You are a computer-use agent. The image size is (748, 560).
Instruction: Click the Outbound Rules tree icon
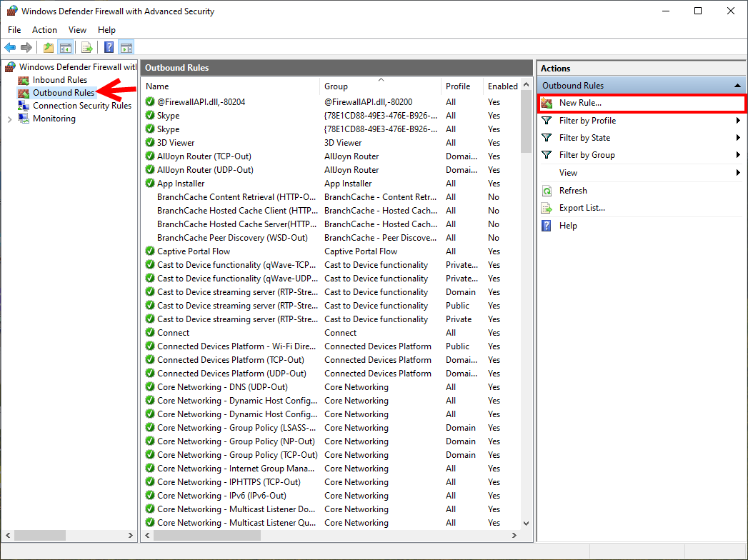(24, 93)
